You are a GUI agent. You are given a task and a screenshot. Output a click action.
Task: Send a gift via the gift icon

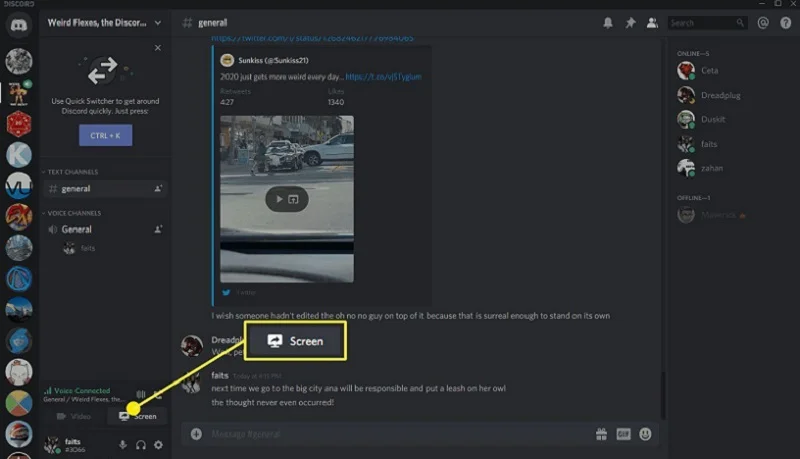coord(602,434)
